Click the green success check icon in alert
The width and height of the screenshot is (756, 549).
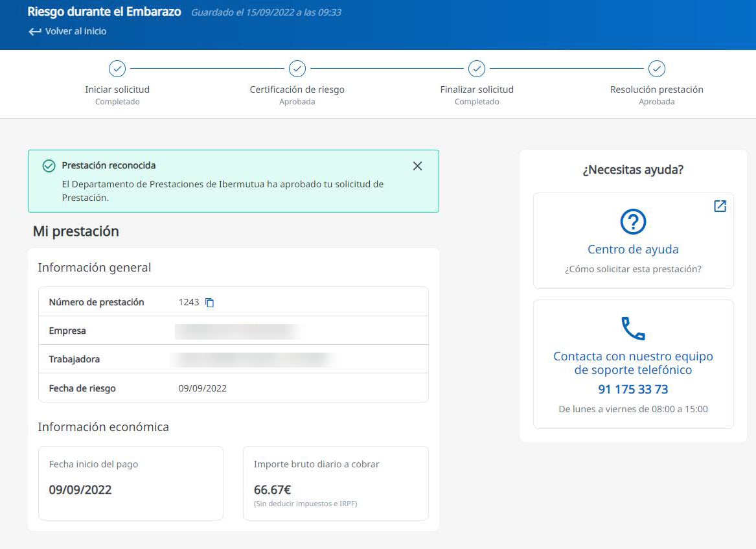49,166
